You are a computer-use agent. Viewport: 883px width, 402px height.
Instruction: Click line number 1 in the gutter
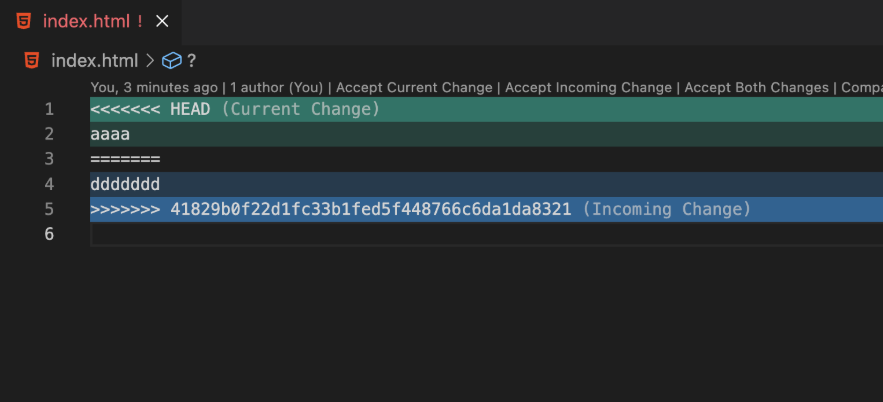pos(50,109)
